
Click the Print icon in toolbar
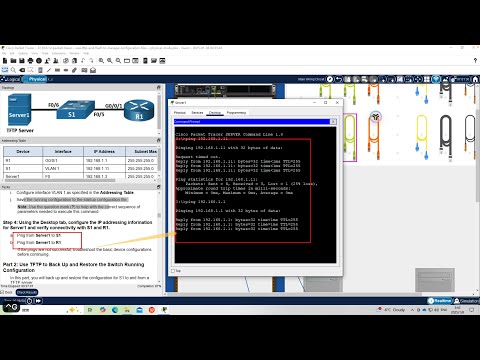coord(30,61)
